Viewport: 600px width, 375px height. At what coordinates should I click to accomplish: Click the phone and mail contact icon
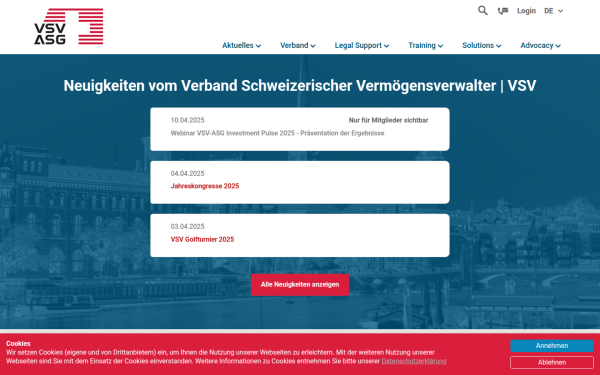pos(503,11)
